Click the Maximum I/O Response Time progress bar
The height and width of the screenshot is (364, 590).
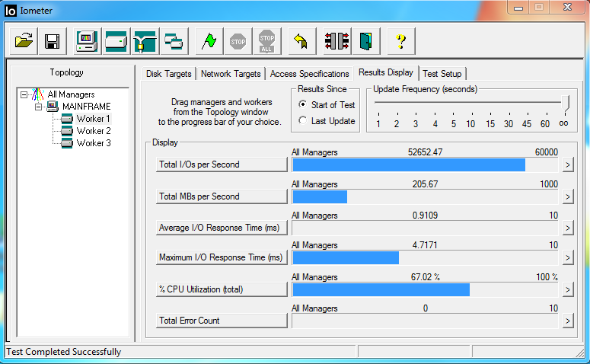(x=425, y=258)
